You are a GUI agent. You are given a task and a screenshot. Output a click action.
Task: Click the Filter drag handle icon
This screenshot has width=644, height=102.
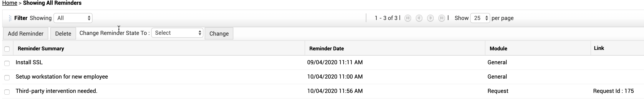[10, 18]
